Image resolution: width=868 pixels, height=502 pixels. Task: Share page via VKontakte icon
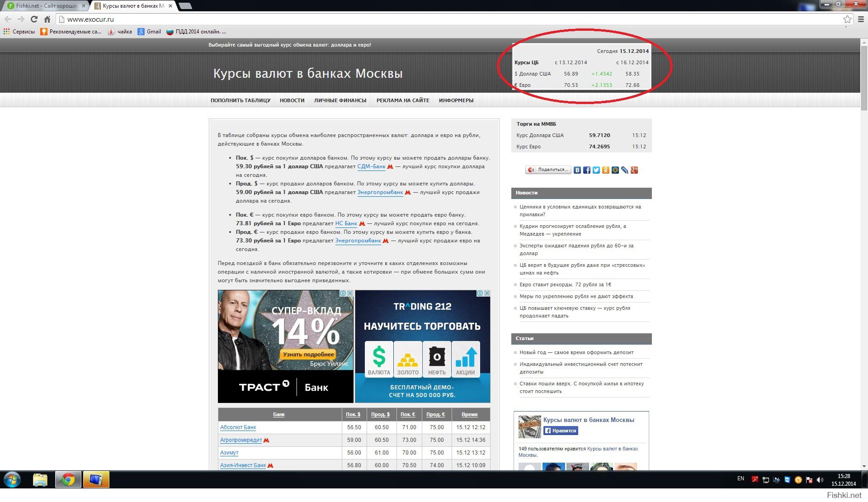pos(577,170)
